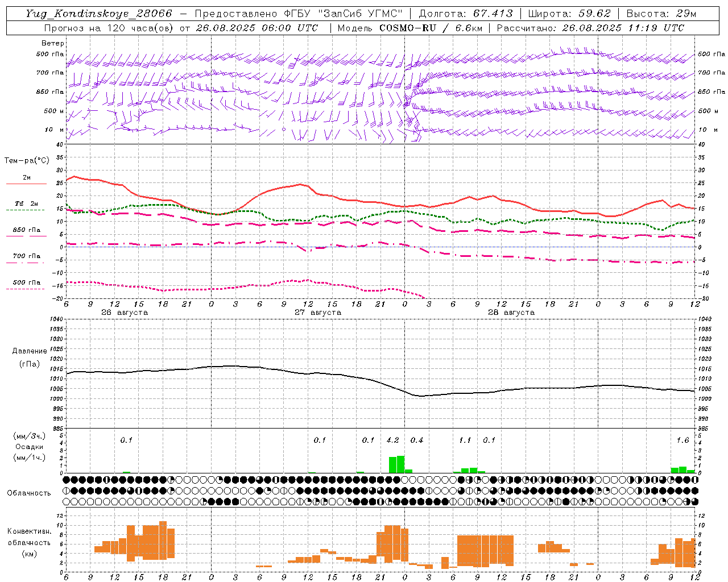This screenshot has width=728, height=582.
Task: Click the station title Yug_Kondinskoye_28066
Action: (99, 14)
